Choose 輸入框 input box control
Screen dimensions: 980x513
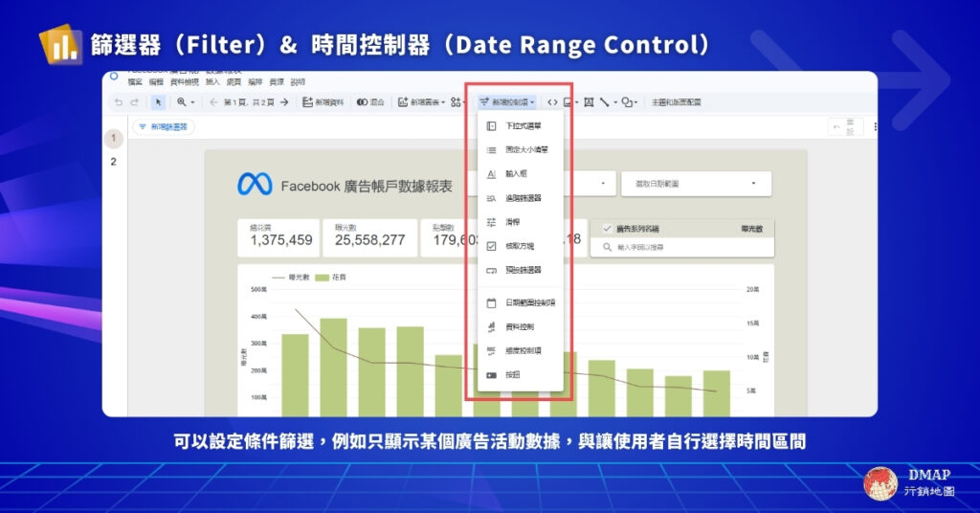pos(520,174)
